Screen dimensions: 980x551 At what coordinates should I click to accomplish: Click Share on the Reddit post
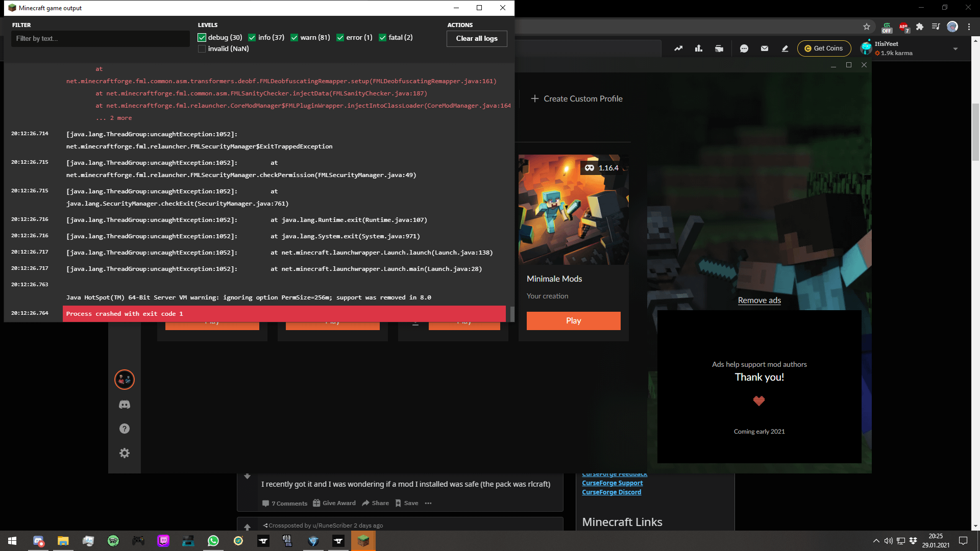pos(376,503)
